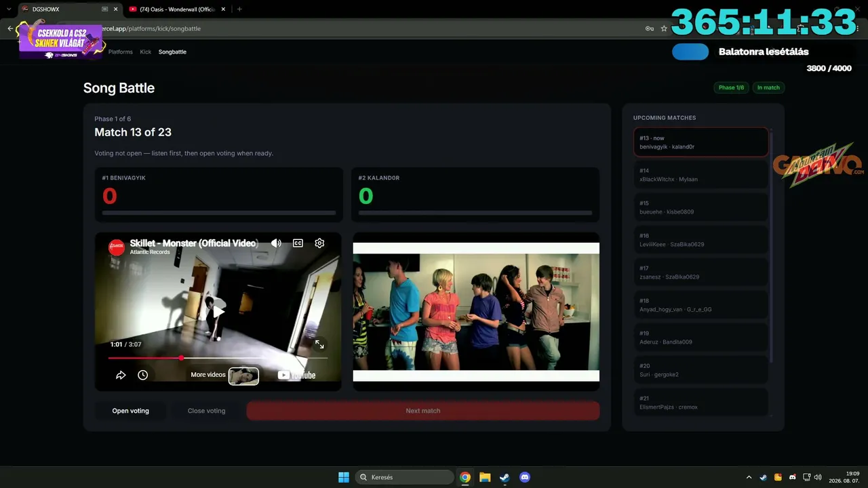The width and height of the screenshot is (868, 488).
Task: Open Skillet - Monster video title link
Action: [x=193, y=243]
